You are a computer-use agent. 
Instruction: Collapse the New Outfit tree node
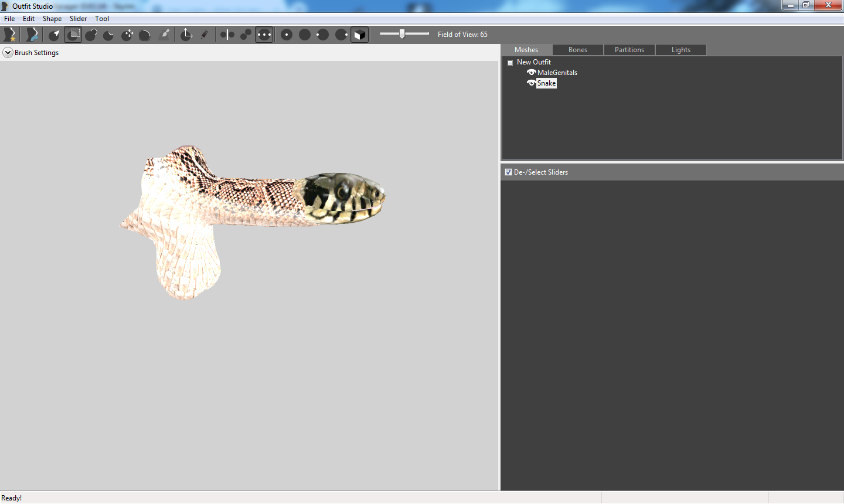[510, 63]
